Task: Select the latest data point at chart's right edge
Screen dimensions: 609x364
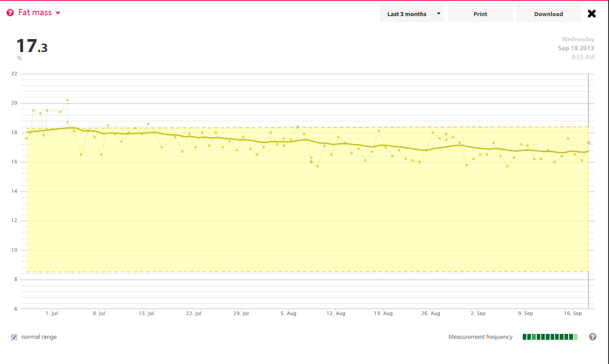Action: pyautogui.click(x=588, y=143)
